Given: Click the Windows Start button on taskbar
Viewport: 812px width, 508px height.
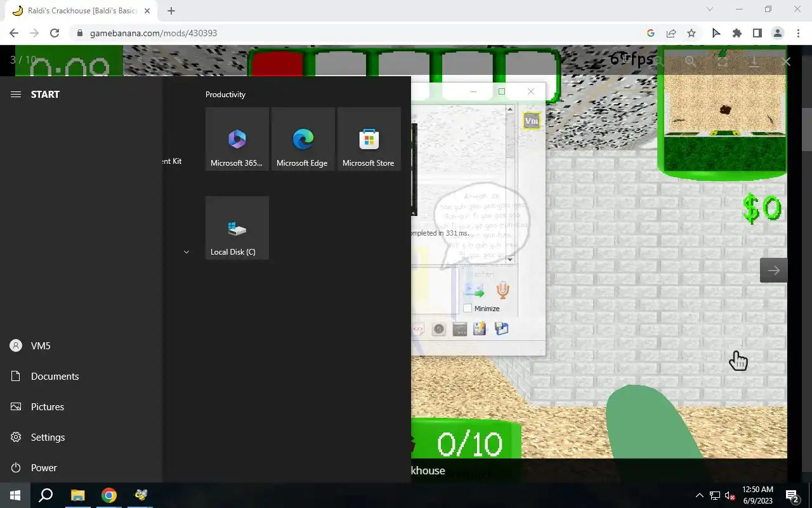Looking at the screenshot, I should [x=15, y=495].
